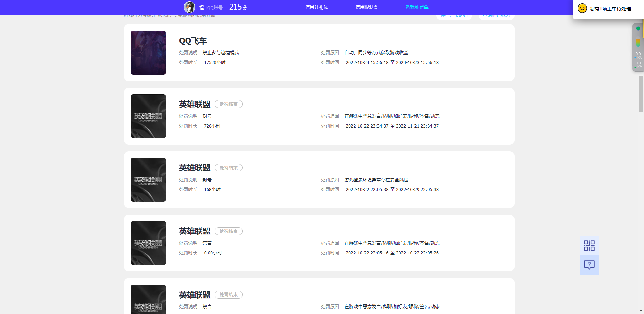Screen dimensions: 644x314
Task: Click the 2022-10-22 22:05:16 至 22:05:26 time range
Action: point(392,253)
